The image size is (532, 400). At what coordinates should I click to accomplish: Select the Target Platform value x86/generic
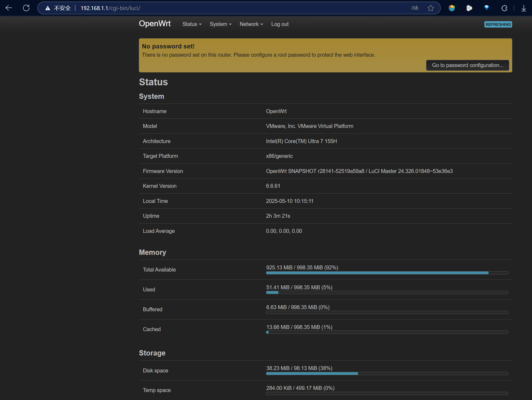279,156
